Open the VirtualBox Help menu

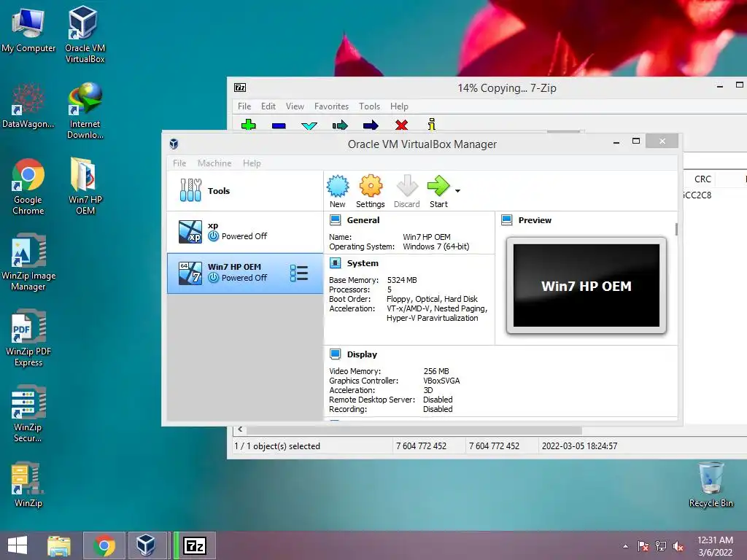[x=252, y=163]
